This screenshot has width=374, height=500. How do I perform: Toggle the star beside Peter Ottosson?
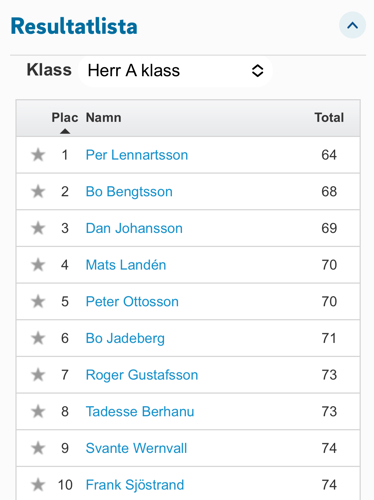tap(38, 302)
